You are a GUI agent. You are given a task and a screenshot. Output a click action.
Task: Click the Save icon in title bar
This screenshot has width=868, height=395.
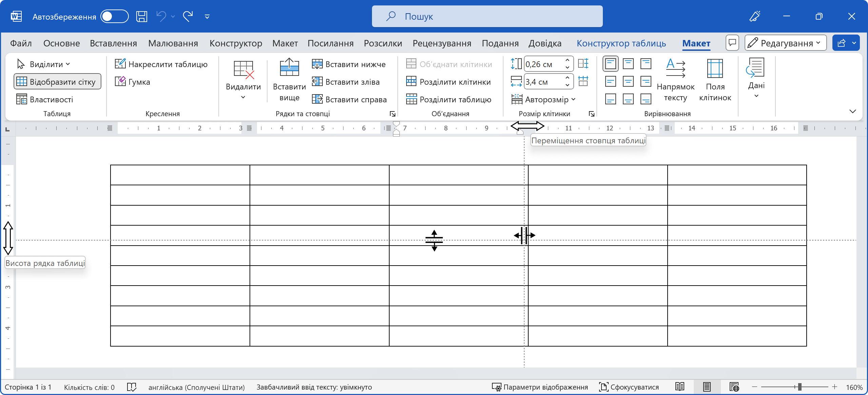pos(141,16)
